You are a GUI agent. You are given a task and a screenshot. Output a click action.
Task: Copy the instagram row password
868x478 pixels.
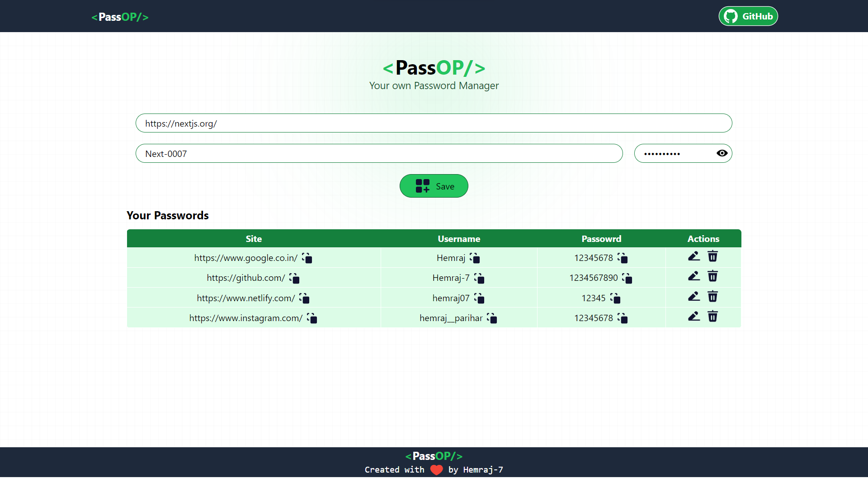(x=623, y=318)
